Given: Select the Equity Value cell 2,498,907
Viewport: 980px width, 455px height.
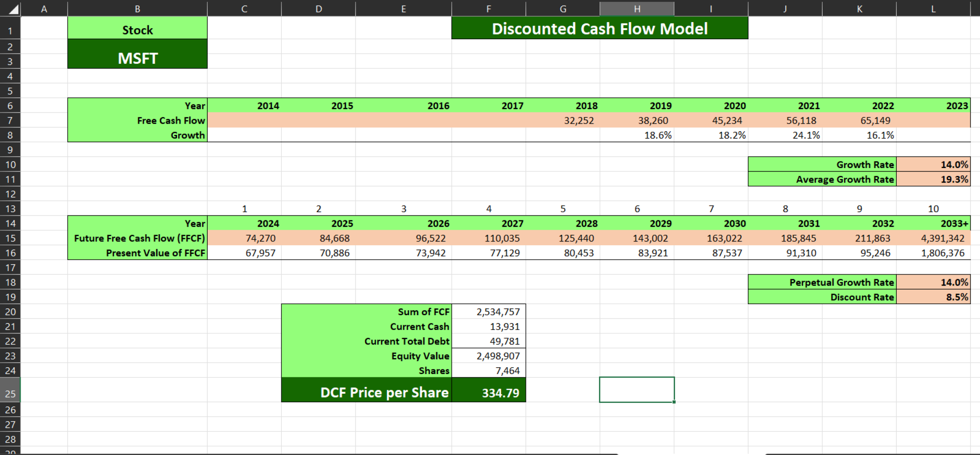Looking at the screenshot, I should (x=488, y=356).
